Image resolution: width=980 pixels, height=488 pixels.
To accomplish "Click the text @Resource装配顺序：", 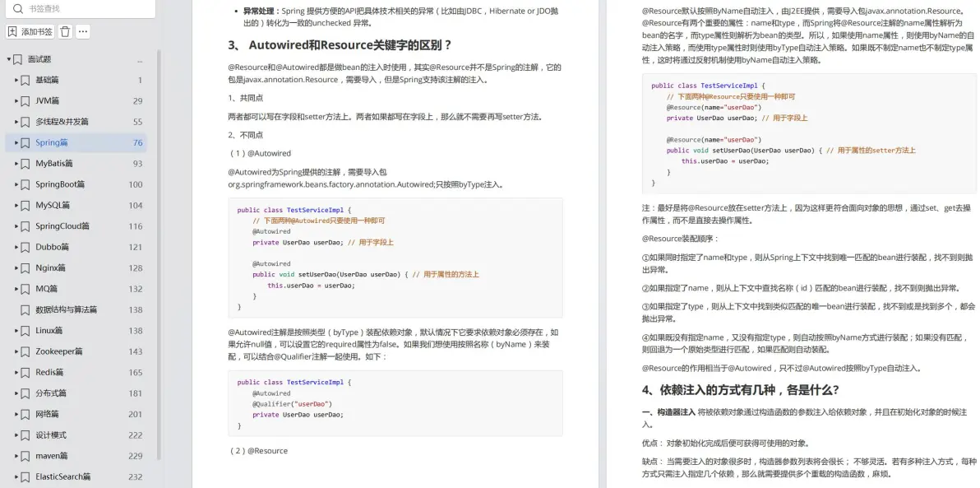I will point(680,239).
